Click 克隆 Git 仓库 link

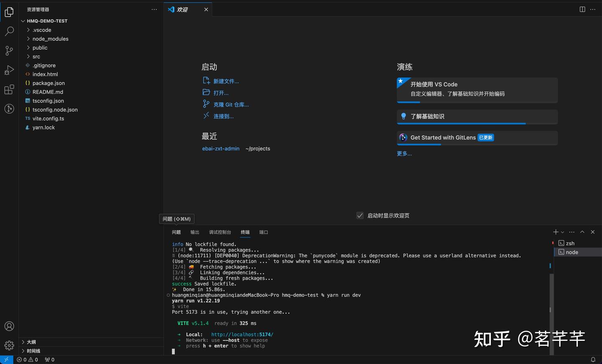[x=231, y=104]
